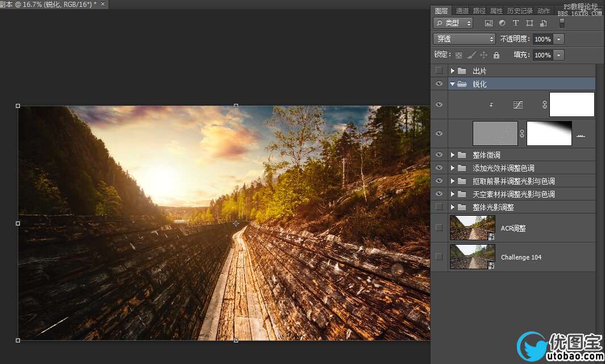Filter layers by pixel layer icon
605x364 pixels.
point(489,23)
